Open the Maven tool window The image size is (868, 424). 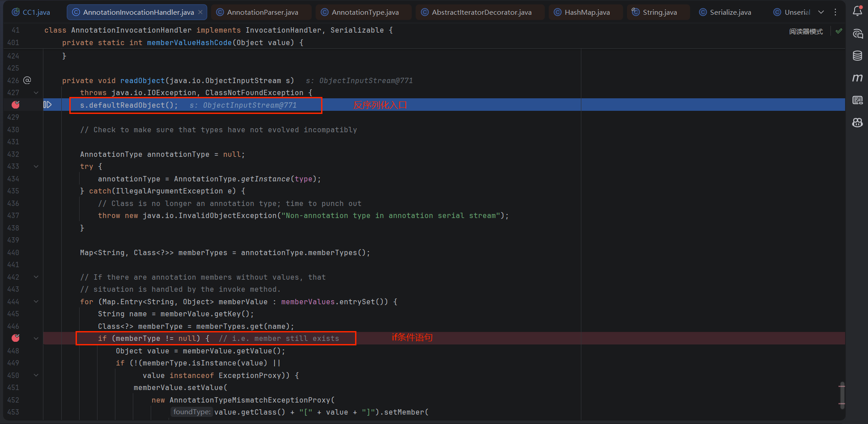tap(857, 78)
